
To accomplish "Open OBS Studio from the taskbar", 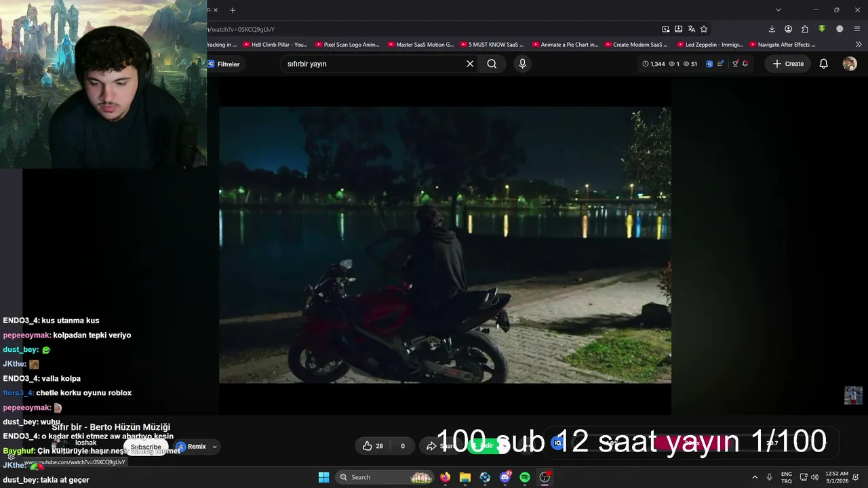I will tap(545, 477).
